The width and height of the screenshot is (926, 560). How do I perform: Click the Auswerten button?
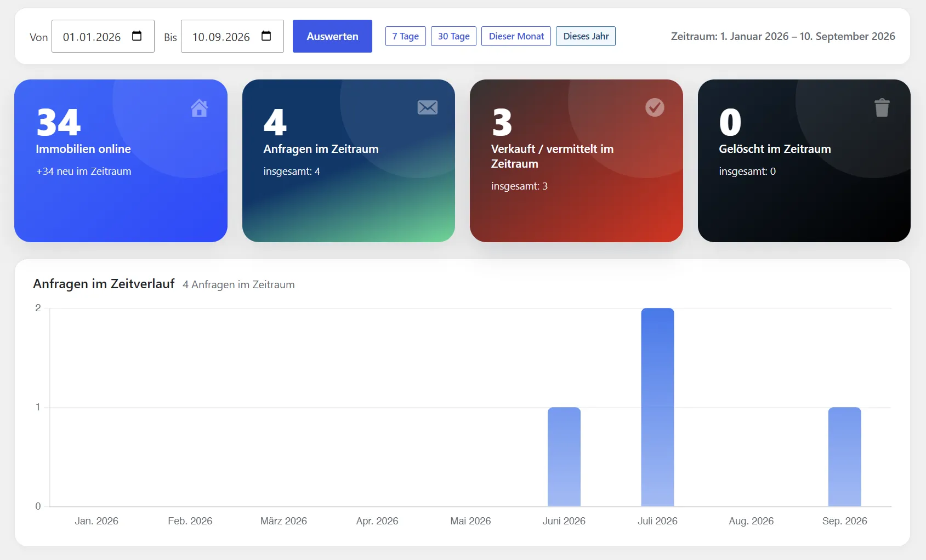click(332, 36)
